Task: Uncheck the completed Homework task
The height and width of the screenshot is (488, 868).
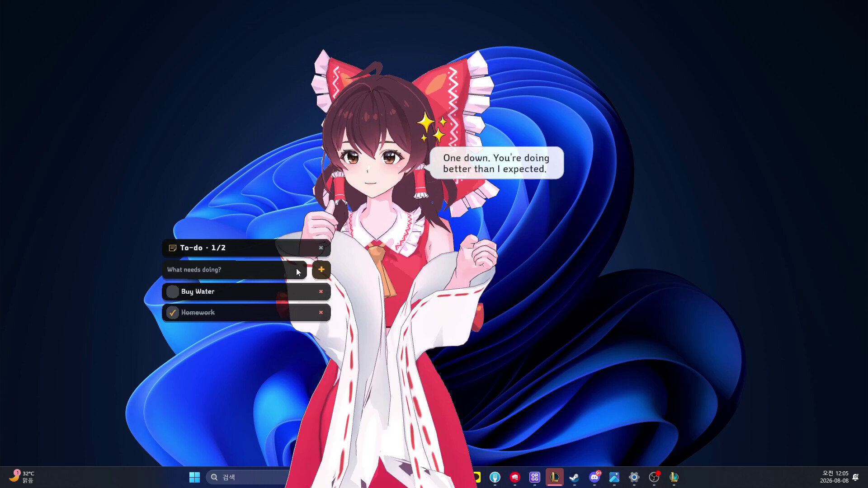Action: 173,313
